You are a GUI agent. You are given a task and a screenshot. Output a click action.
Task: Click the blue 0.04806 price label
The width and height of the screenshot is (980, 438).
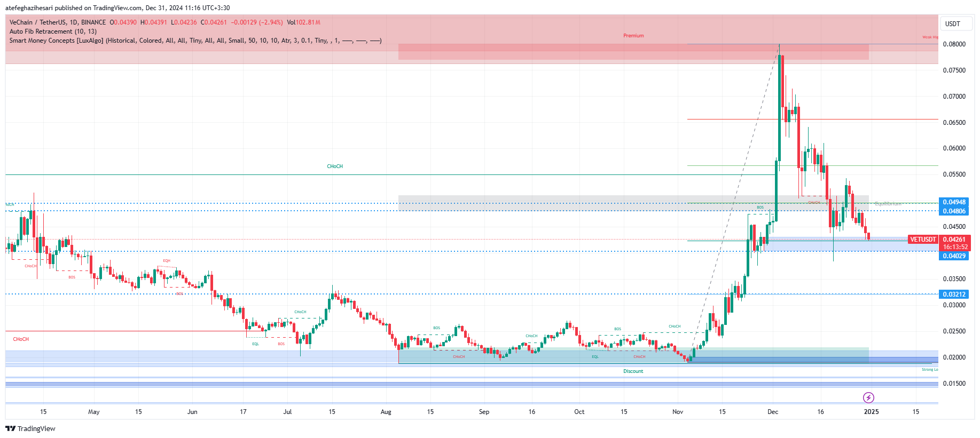tap(954, 211)
